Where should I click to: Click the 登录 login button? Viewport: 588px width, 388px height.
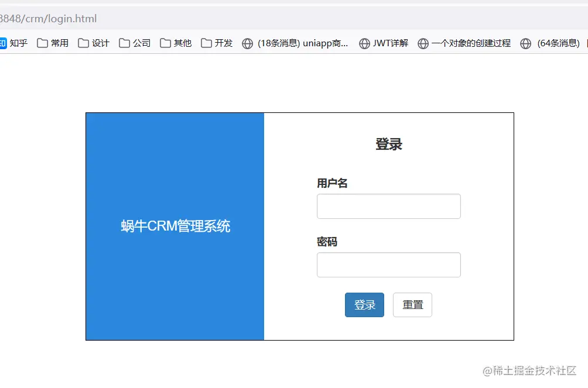(364, 304)
